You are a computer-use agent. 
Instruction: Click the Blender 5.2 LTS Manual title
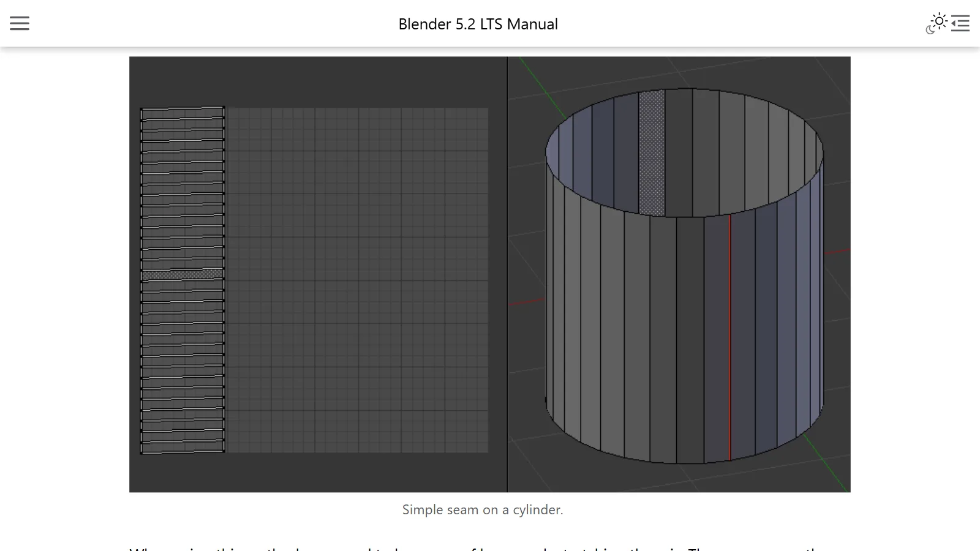[x=478, y=24]
